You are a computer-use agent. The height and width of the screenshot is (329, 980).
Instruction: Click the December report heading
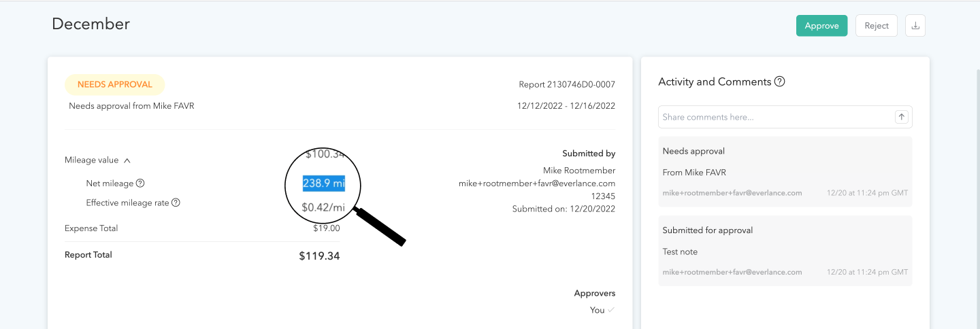pos(91,24)
